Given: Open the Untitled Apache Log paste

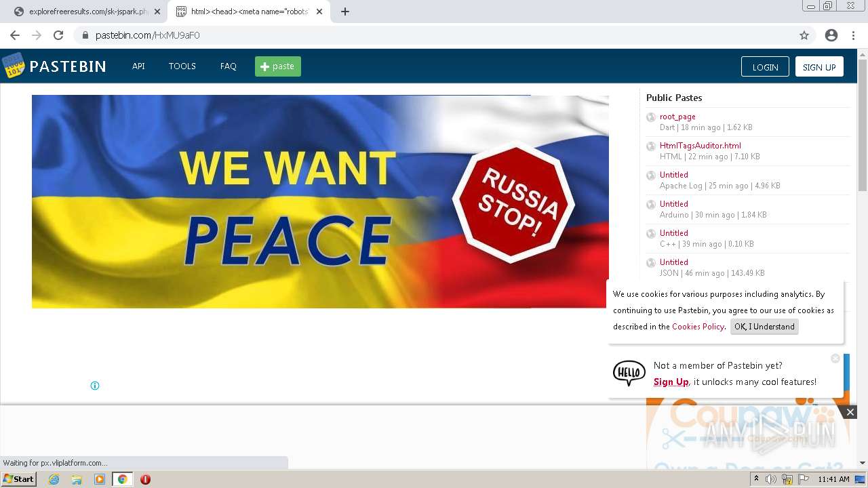Looking at the screenshot, I should point(674,175).
